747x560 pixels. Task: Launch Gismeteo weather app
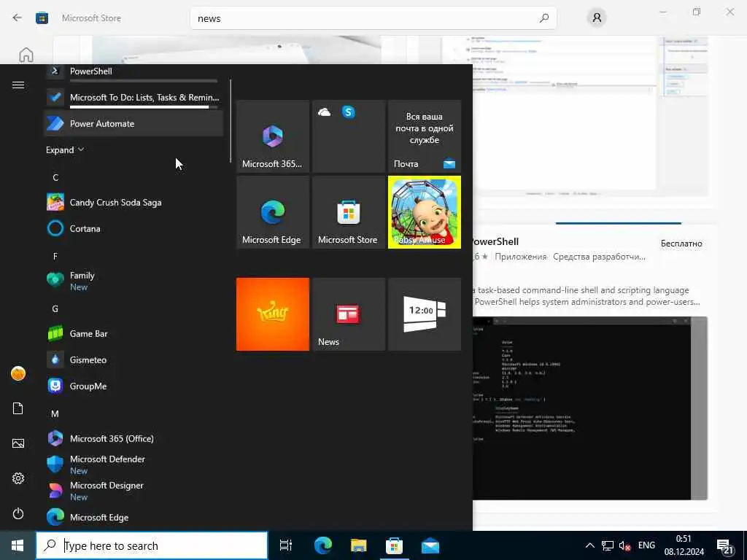[x=133, y=360]
